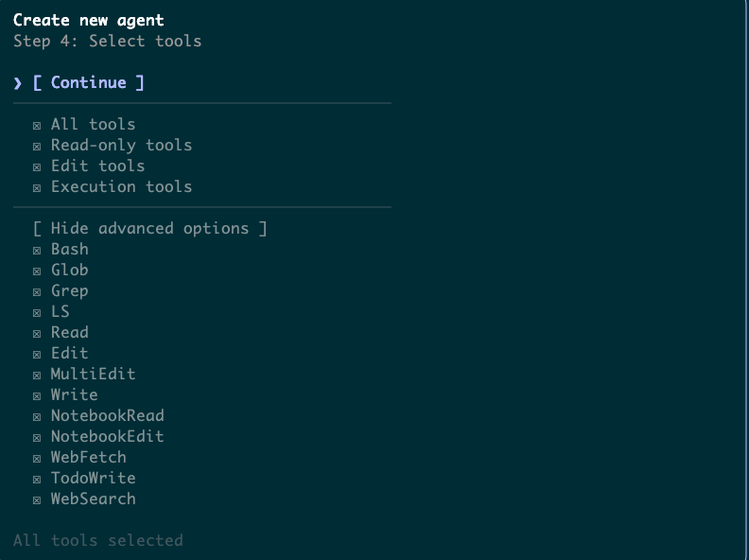Deselect the Bash tool checkbox
749x560 pixels.
click(37, 250)
